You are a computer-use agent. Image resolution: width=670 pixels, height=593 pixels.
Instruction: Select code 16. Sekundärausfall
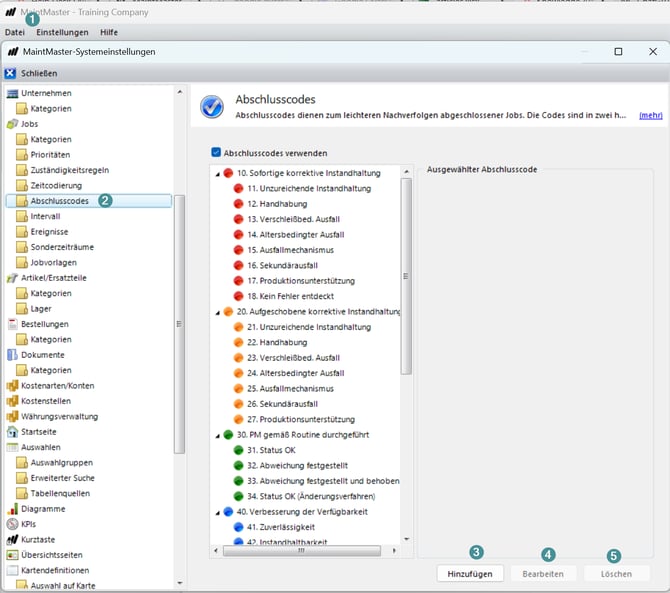click(x=282, y=265)
